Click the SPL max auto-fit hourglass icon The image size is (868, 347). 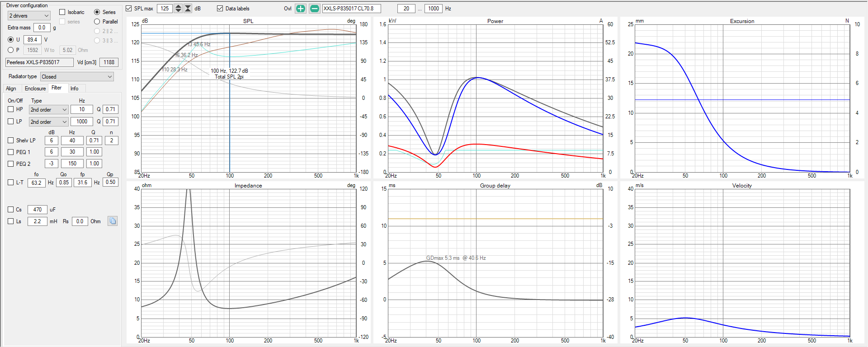click(x=188, y=9)
